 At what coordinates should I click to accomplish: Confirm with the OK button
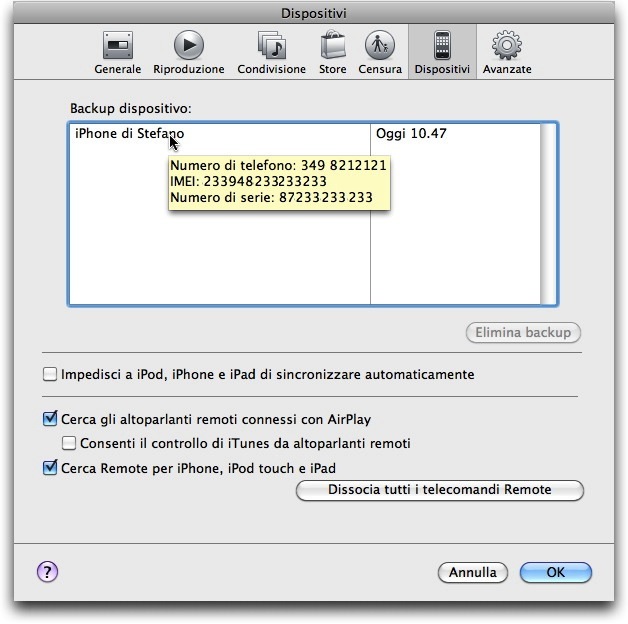[556, 572]
